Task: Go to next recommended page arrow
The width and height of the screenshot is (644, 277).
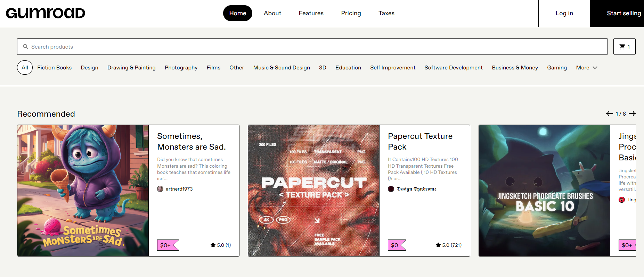Action: [x=632, y=114]
